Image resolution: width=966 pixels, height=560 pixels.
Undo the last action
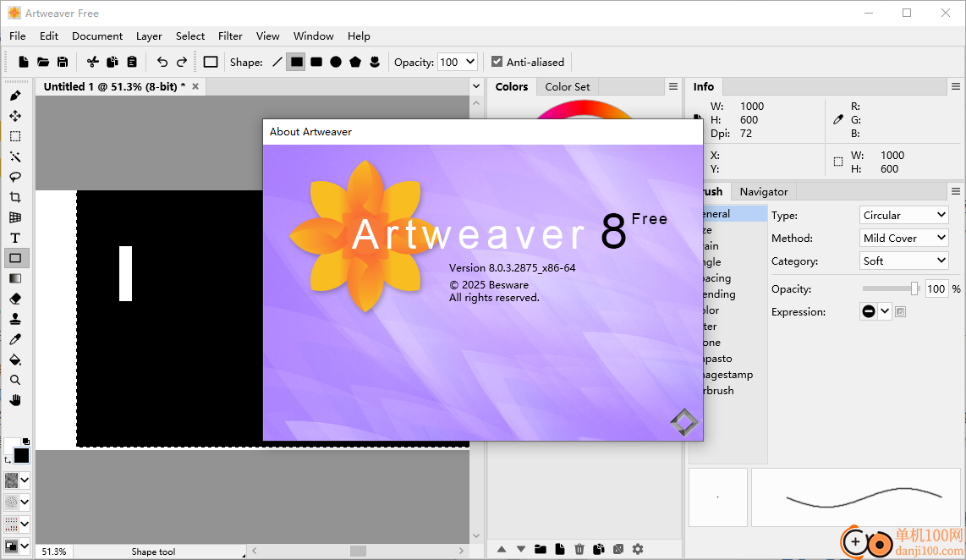(162, 62)
